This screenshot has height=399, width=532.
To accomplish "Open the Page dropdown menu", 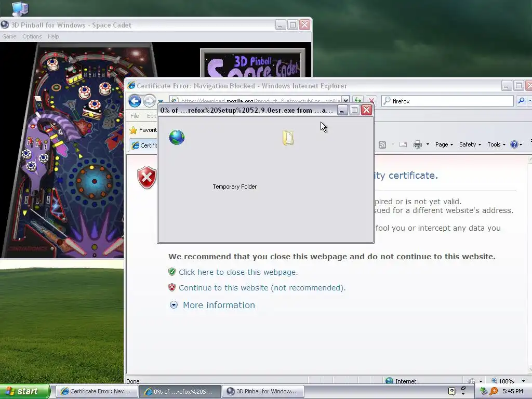I will [x=444, y=144].
